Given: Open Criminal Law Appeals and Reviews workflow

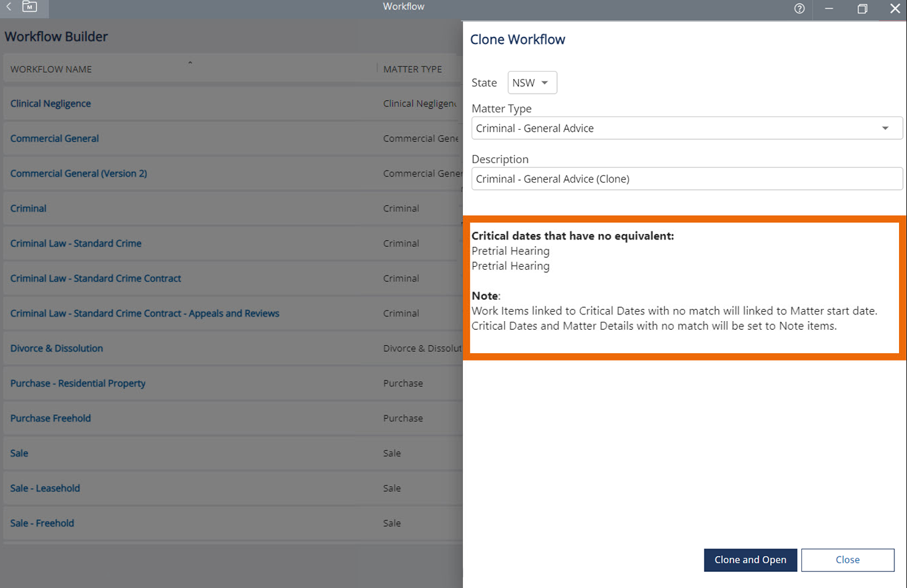Looking at the screenshot, I should click(144, 313).
